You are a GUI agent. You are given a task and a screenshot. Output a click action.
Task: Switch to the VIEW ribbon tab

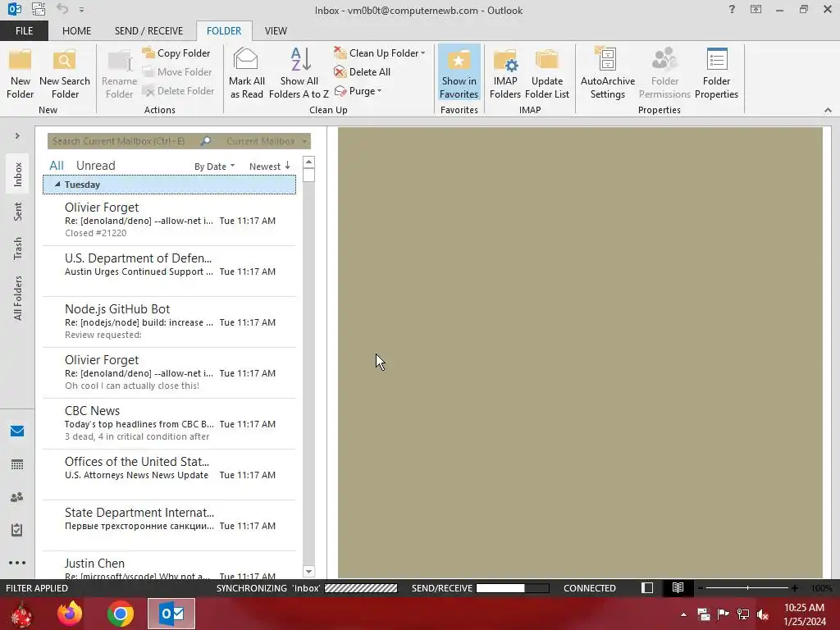pyautogui.click(x=276, y=31)
